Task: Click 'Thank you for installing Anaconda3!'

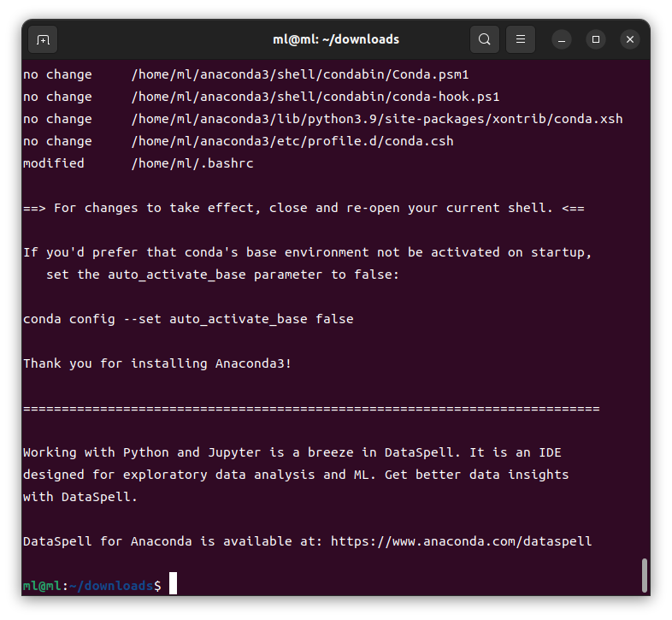Action: click(157, 363)
